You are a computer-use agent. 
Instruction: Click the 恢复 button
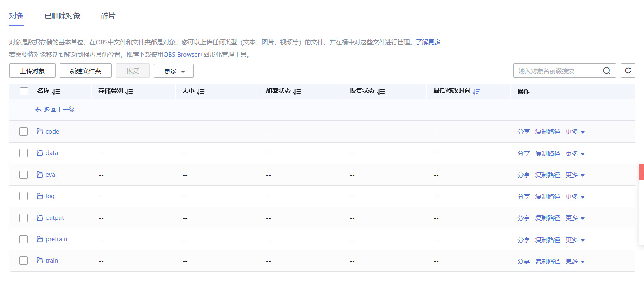(133, 71)
